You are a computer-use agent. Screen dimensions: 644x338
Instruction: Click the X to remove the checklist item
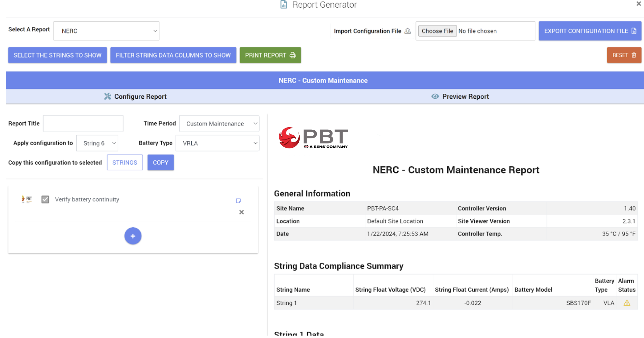click(x=241, y=212)
